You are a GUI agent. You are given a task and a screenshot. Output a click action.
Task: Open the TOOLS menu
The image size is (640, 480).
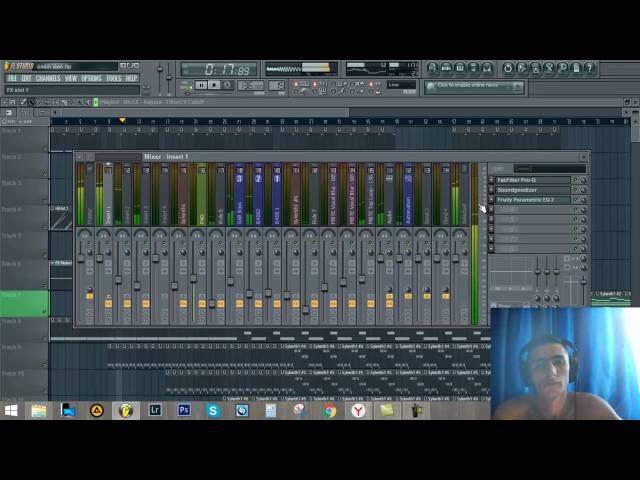click(113, 78)
